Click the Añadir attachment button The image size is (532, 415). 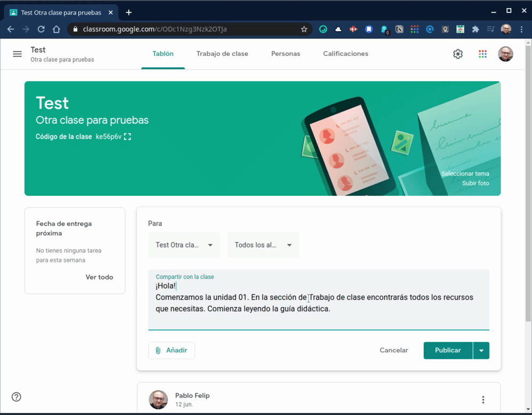pyautogui.click(x=171, y=350)
